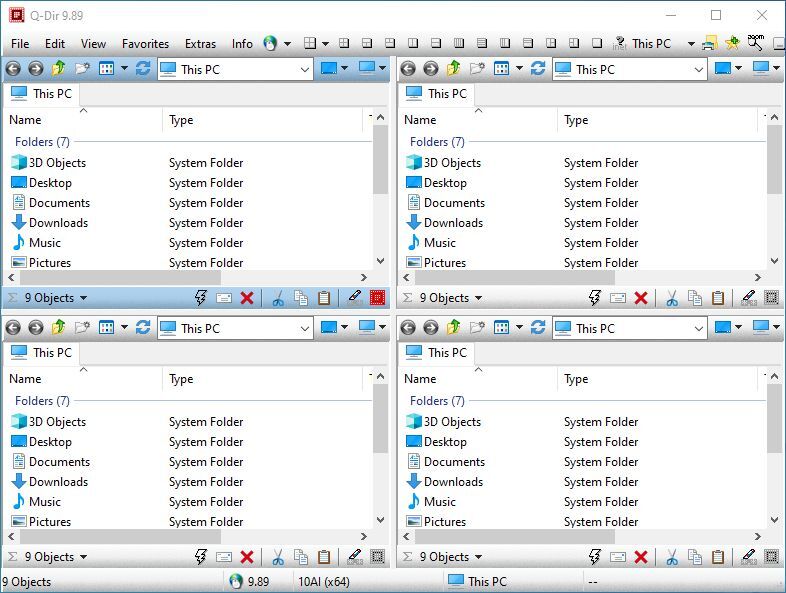
Task: Open the Info menu
Action: pos(242,44)
